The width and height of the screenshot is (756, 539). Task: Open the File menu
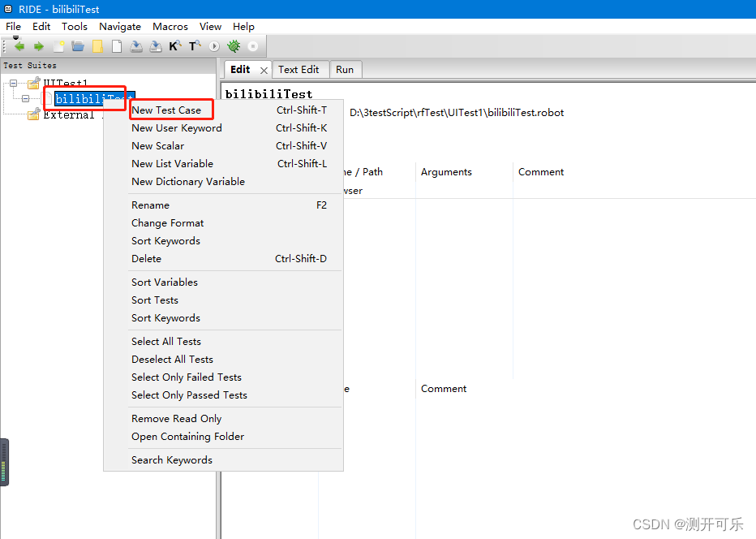coord(13,27)
